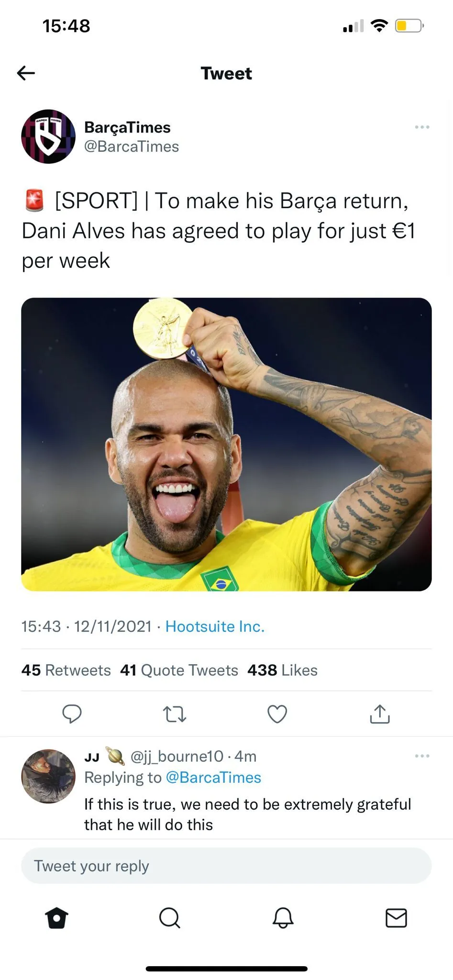
Task: Open options menu on JJ's reply
Action: point(422,756)
